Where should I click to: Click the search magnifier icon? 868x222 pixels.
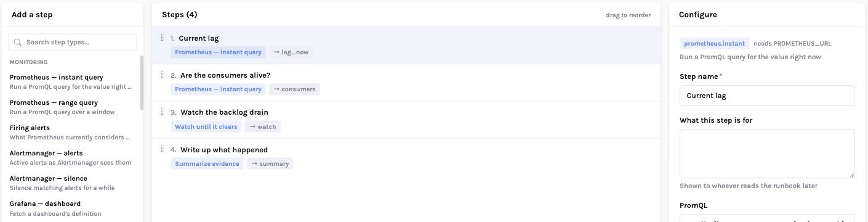click(x=18, y=43)
